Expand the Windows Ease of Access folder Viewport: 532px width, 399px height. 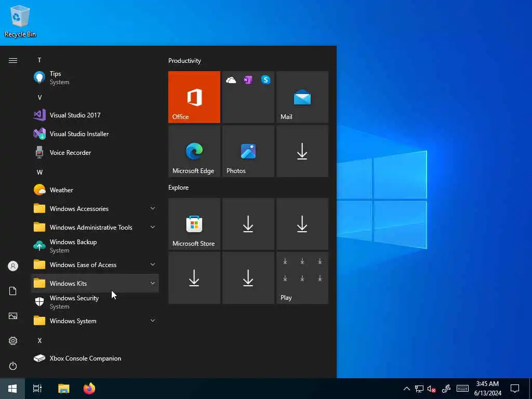[95, 264]
